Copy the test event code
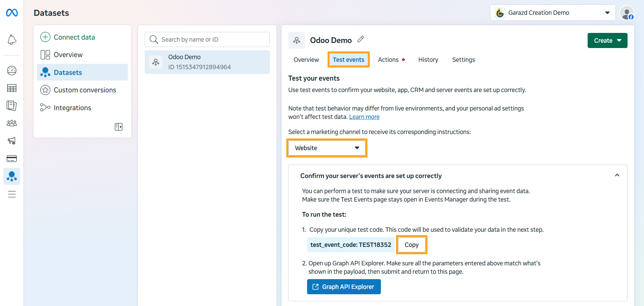The image size is (644, 306). click(x=411, y=245)
